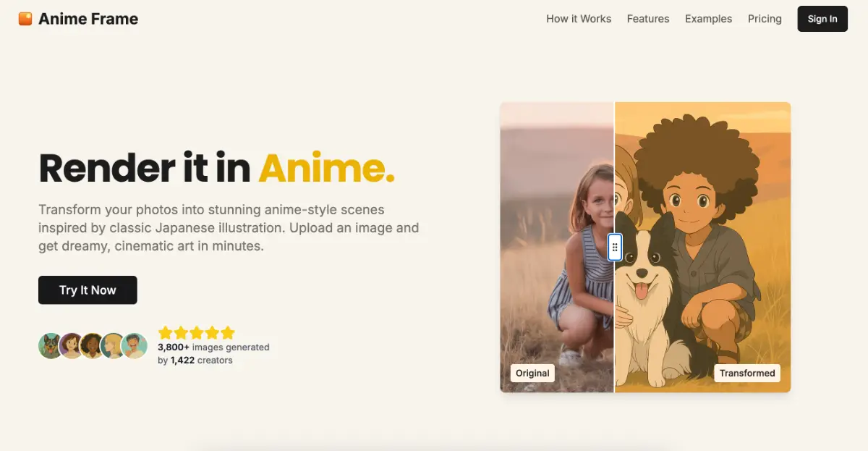Click the Transformed label on comparison image
The image size is (868, 451).
coord(747,374)
